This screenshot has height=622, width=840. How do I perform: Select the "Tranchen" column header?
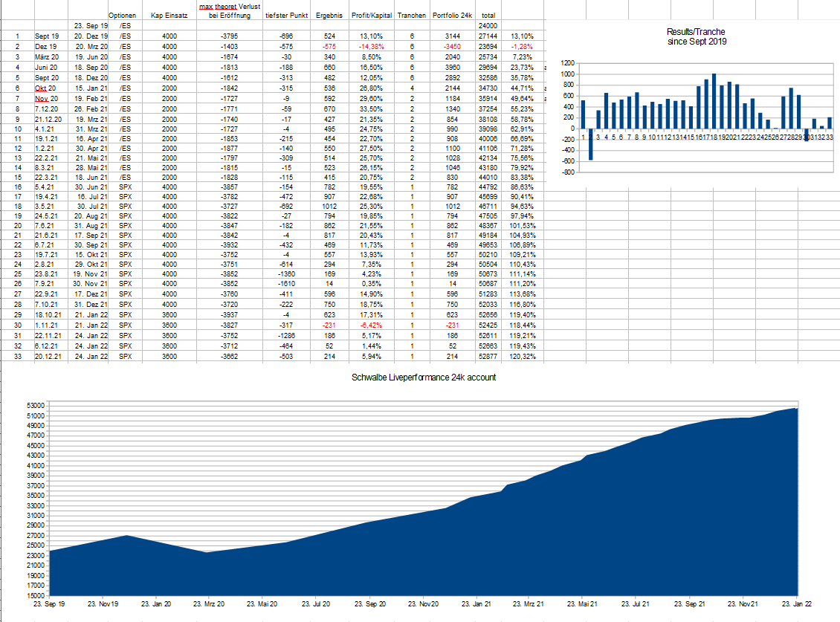pyautogui.click(x=411, y=15)
